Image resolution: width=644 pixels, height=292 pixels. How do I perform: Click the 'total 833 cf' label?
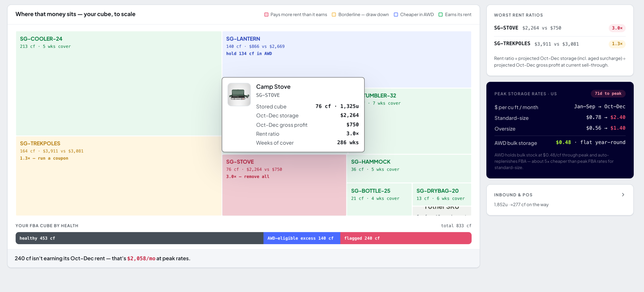coord(456,226)
